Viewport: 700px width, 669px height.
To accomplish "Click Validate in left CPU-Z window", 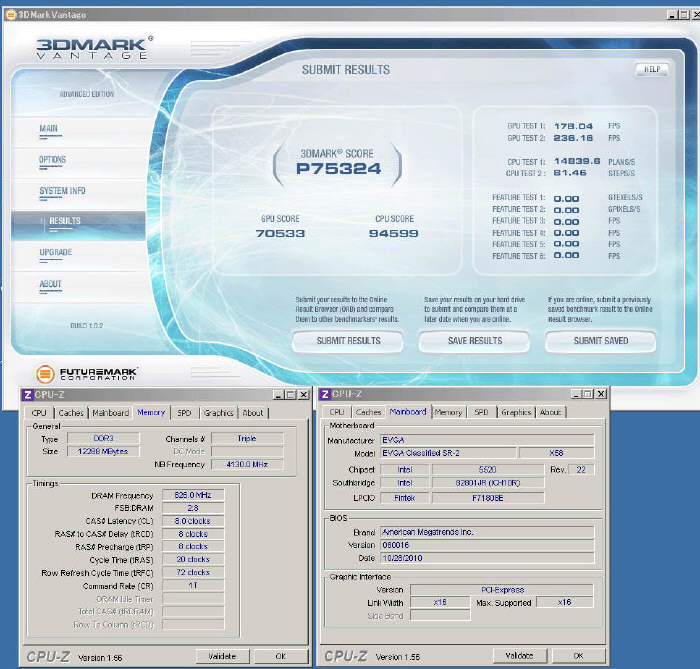I will (222, 656).
